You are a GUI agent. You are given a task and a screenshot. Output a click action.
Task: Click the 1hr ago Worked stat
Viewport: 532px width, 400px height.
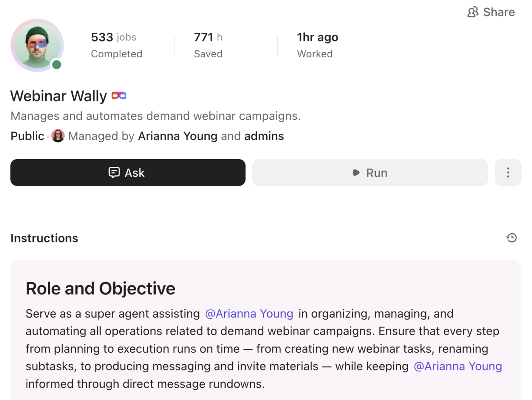pos(317,45)
